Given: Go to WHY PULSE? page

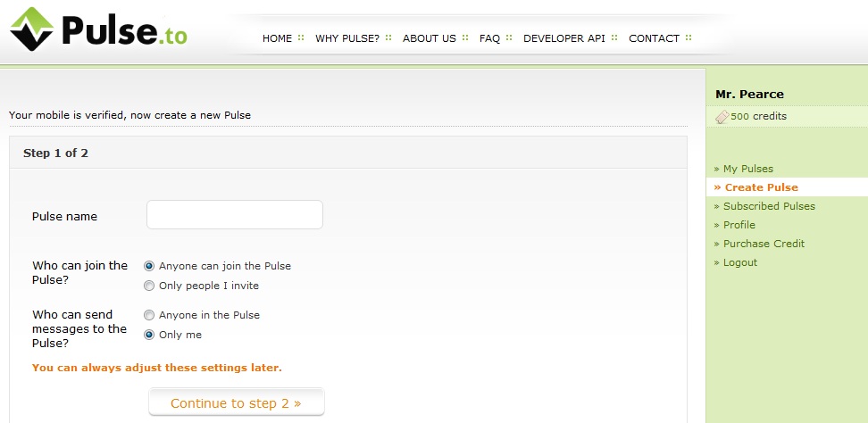Looking at the screenshot, I should click(347, 38).
